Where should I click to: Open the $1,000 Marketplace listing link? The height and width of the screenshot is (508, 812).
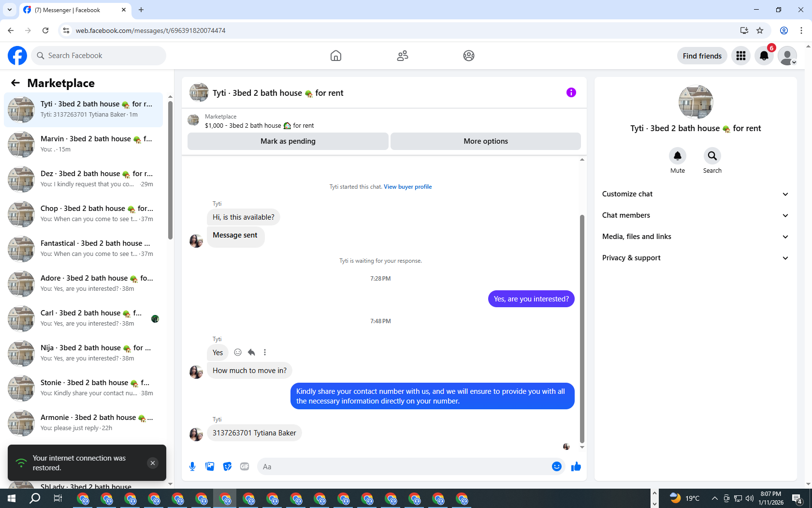259,126
